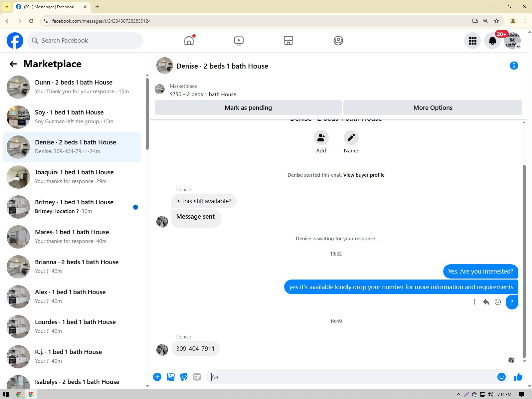The height and width of the screenshot is (399, 532).
Task: Click the '309-404-7911' message bubble
Action: [x=195, y=348]
